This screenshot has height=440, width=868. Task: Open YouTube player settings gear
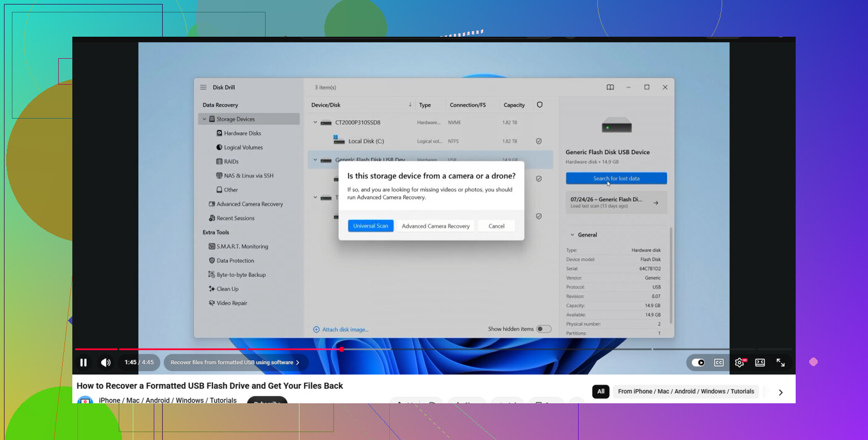coord(739,363)
